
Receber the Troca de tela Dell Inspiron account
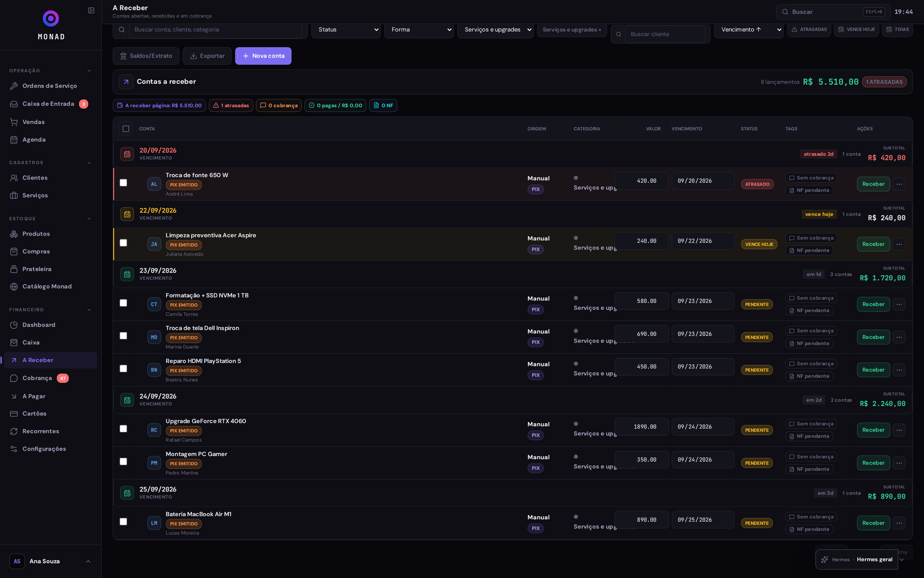coord(873,337)
